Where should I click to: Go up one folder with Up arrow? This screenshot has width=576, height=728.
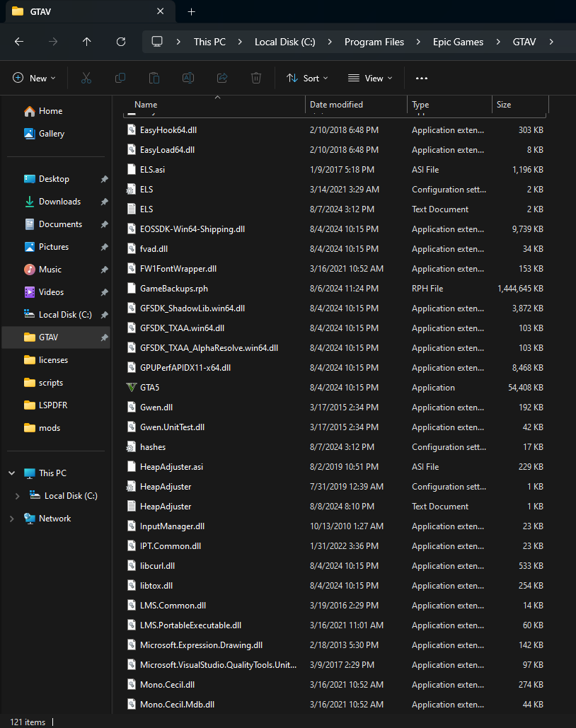86,42
